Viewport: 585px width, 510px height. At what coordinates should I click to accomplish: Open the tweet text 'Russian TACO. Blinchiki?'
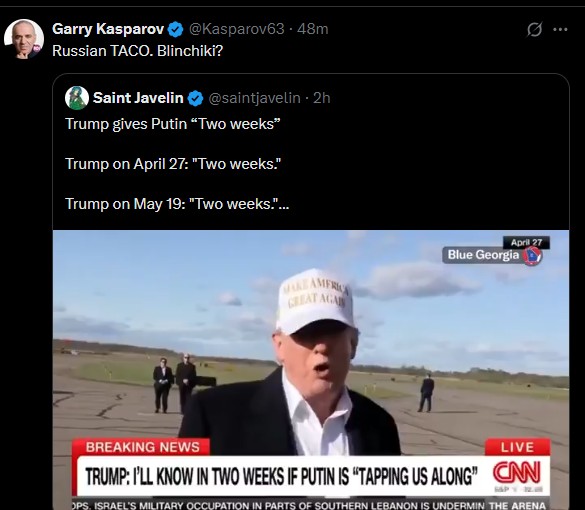[137, 51]
